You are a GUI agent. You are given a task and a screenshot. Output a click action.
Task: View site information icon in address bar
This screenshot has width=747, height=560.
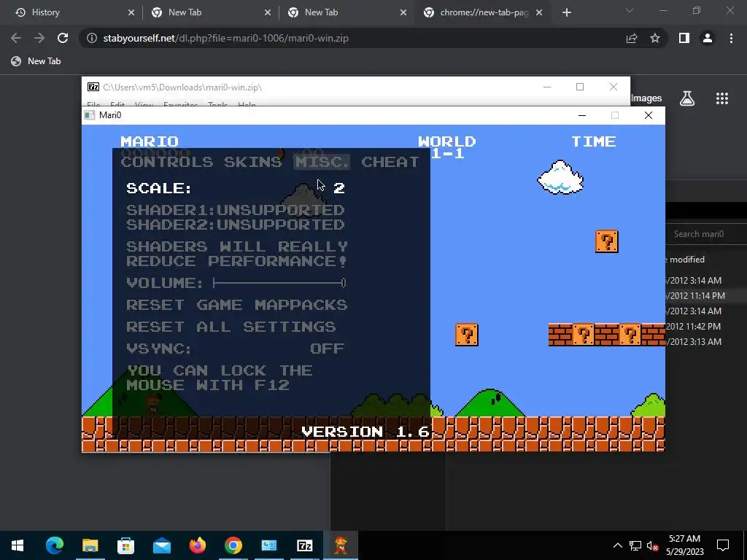click(x=92, y=38)
